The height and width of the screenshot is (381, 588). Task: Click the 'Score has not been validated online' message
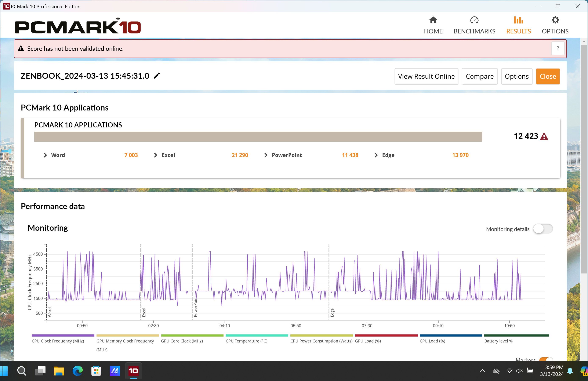75,49
